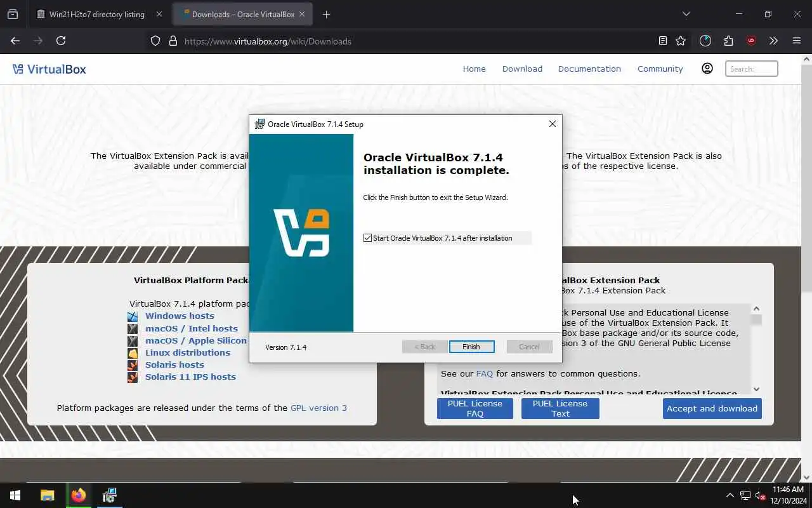Open uBlock Origin extension icon
The image size is (812, 508).
751,41
